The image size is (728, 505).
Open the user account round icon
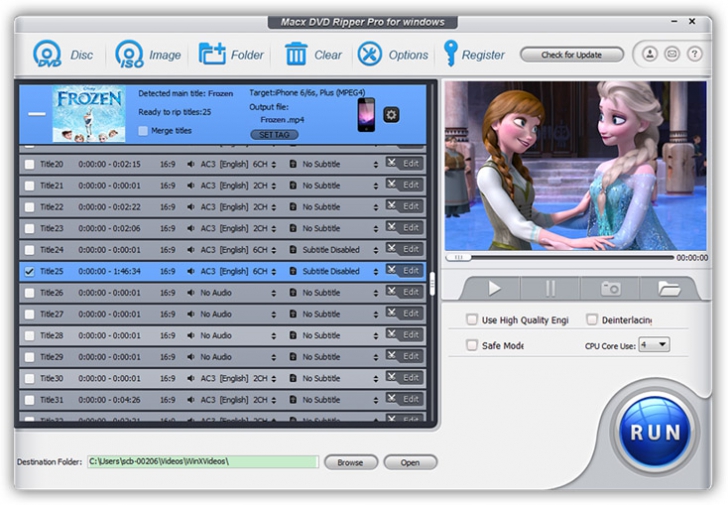650,54
